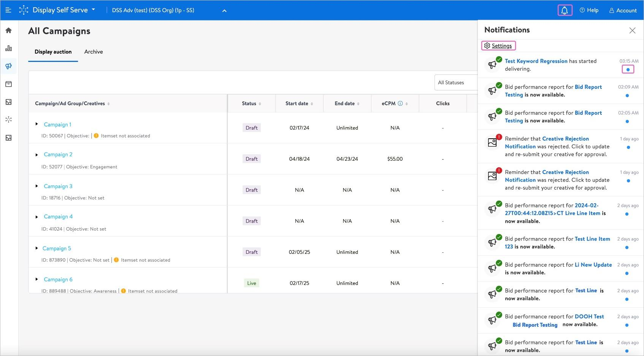Open the All Statuses filter dropdown
The image size is (644, 356).
coord(455,82)
